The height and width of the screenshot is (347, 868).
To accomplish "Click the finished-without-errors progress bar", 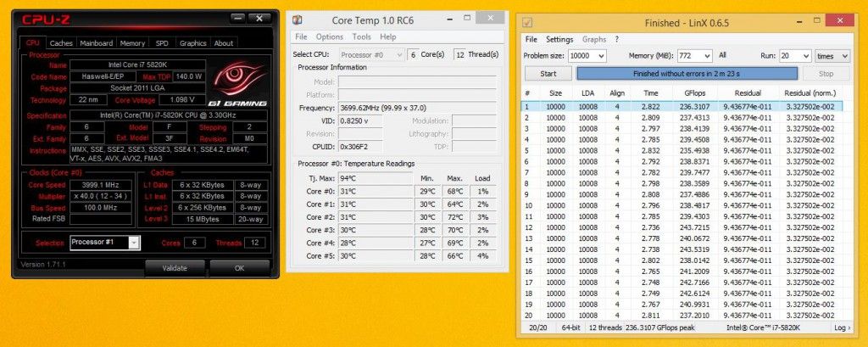I will (x=687, y=74).
